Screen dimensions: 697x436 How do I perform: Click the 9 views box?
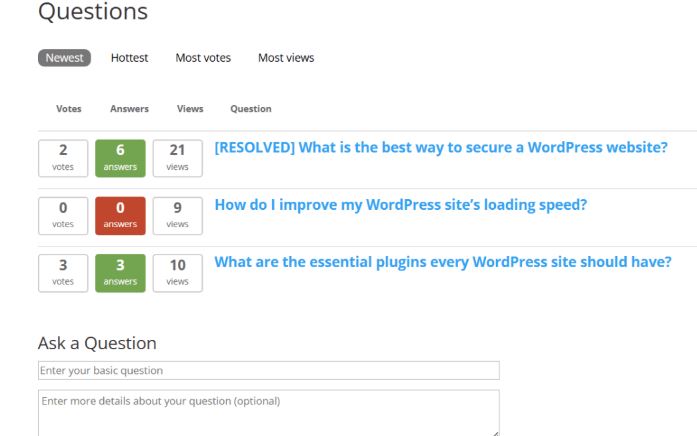tap(178, 216)
